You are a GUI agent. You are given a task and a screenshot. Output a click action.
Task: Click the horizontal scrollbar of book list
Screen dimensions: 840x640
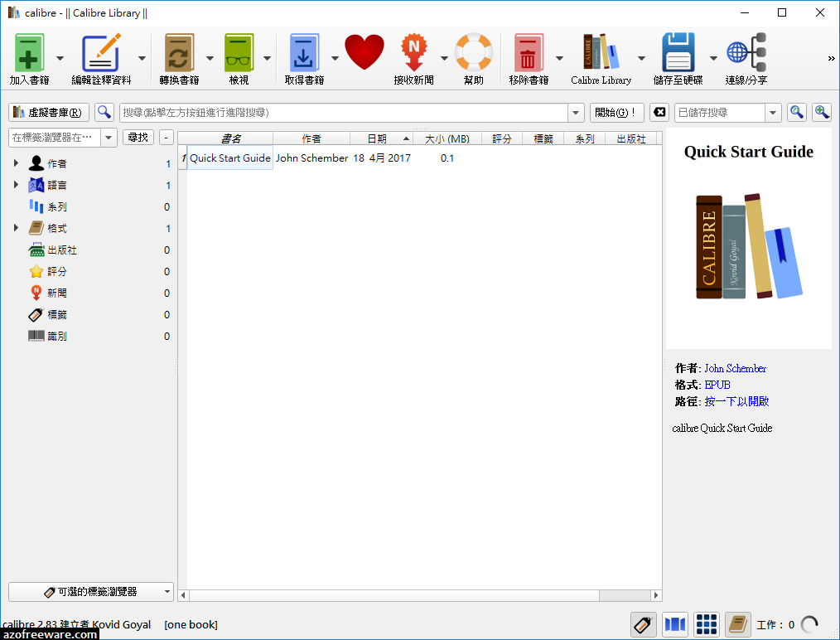coord(393,595)
